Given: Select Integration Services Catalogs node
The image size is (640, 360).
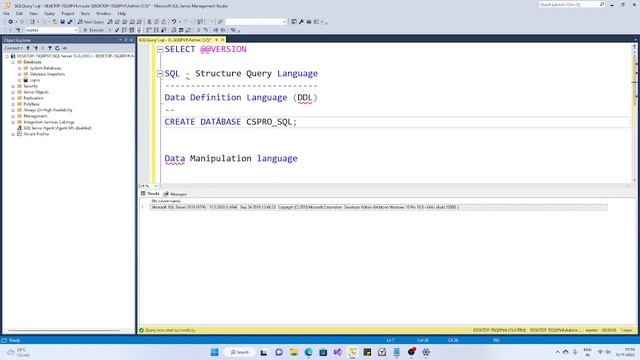Looking at the screenshot, I should (49, 122).
